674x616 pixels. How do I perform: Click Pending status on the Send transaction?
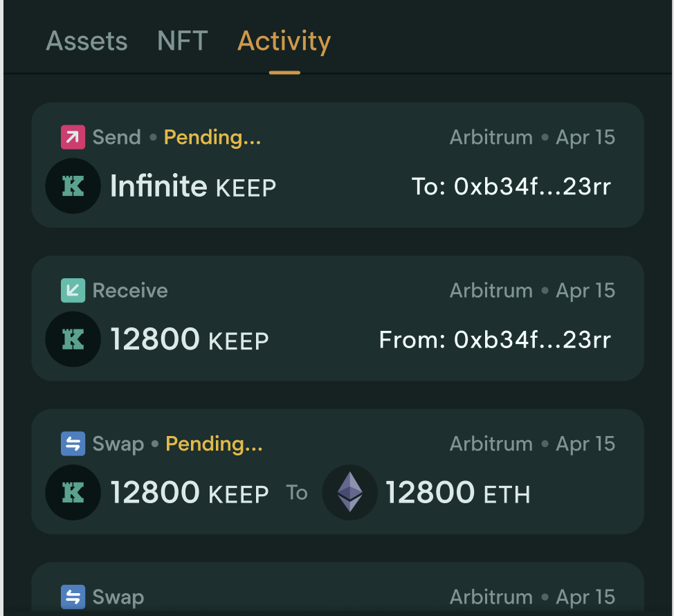[x=212, y=137]
